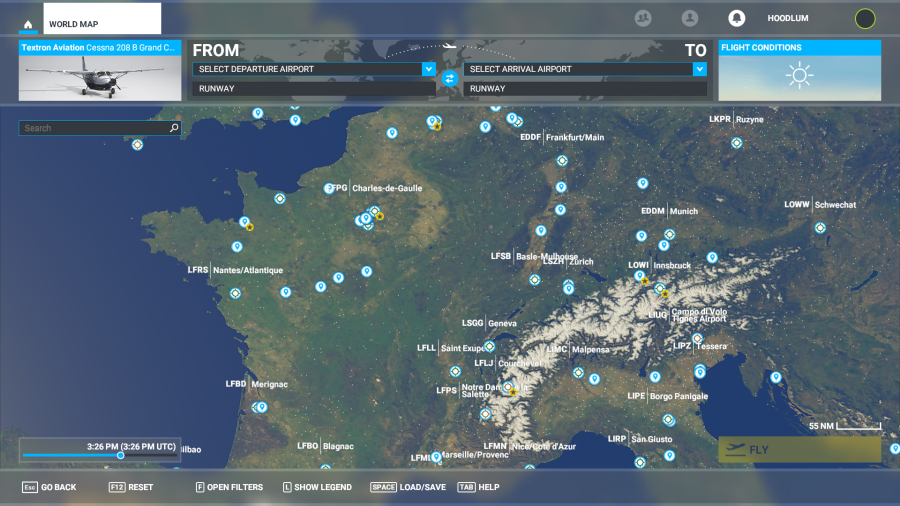This screenshot has height=506, width=900.
Task: Click airport marker below Borgo Panigale label
Action: [668, 420]
